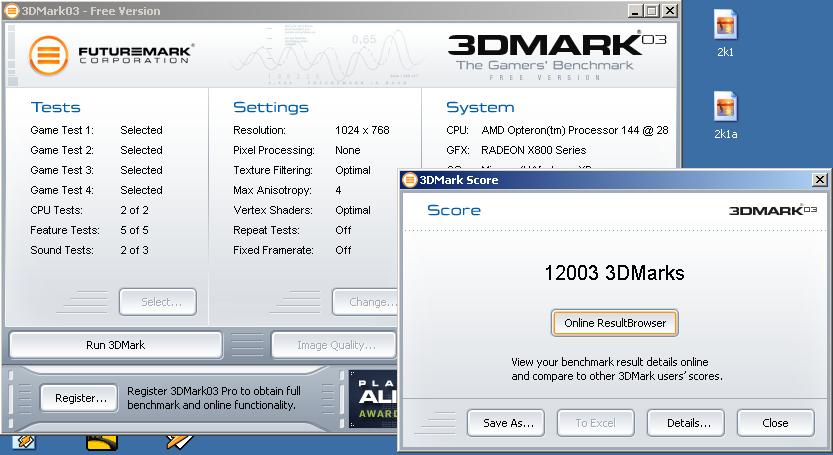
Task: Click the Vertex Shaders label
Action: 273,210
